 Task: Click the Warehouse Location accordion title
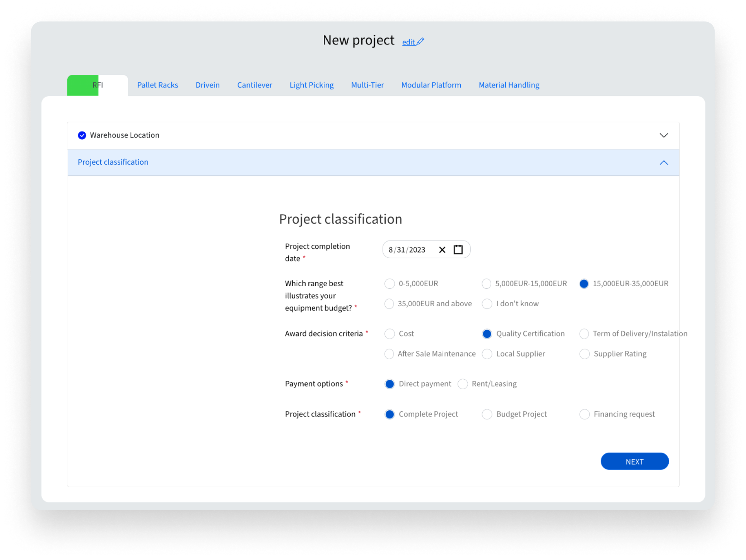(125, 135)
